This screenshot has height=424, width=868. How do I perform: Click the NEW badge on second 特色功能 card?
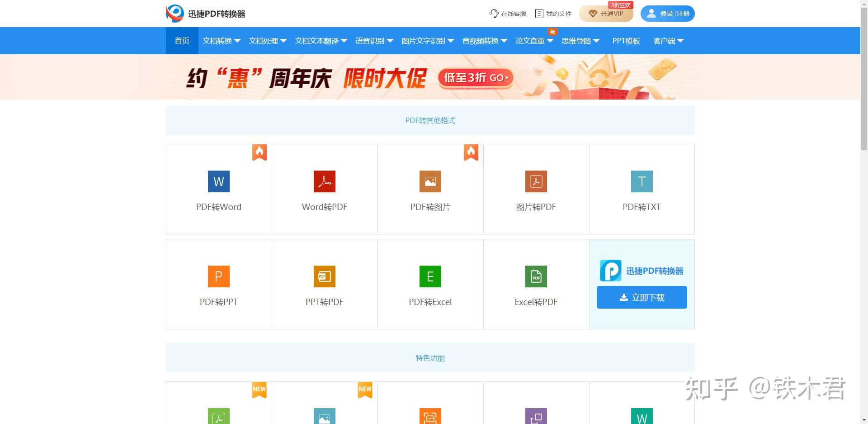365,390
